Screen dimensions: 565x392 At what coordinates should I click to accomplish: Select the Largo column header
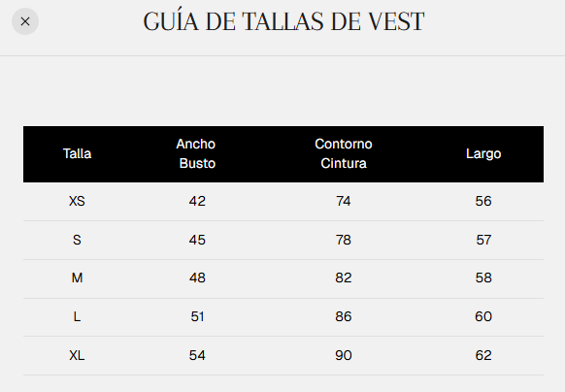click(x=483, y=154)
